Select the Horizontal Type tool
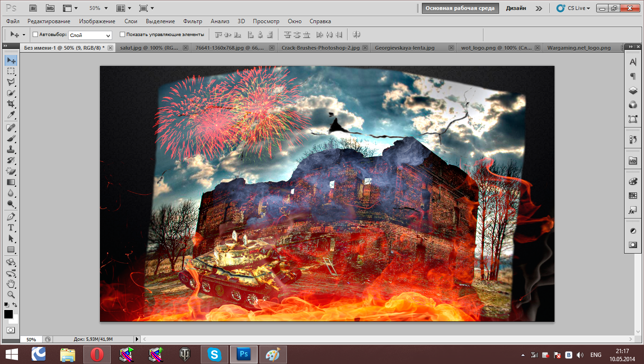This screenshot has height=364, width=644. (11, 227)
